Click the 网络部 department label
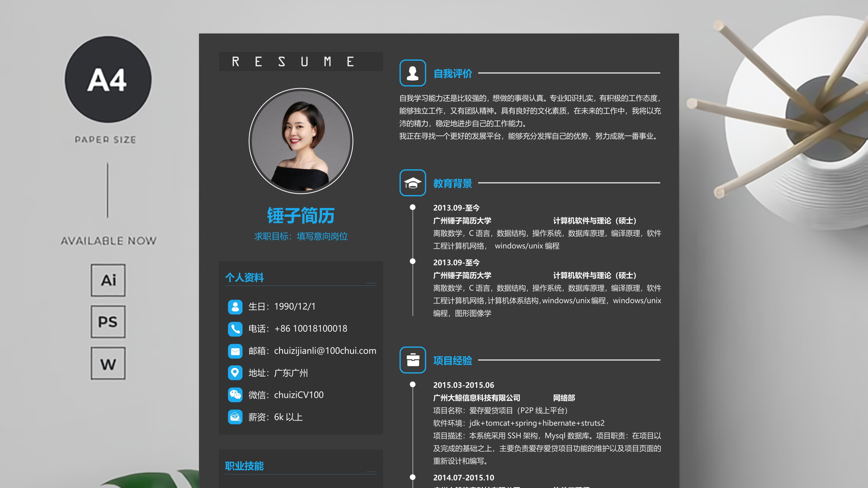 pos(564,398)
